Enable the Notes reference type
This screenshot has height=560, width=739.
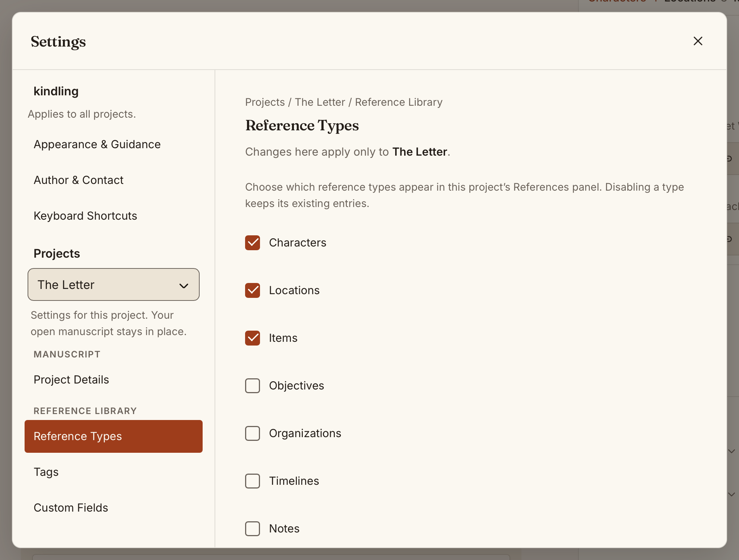[253, 529]
